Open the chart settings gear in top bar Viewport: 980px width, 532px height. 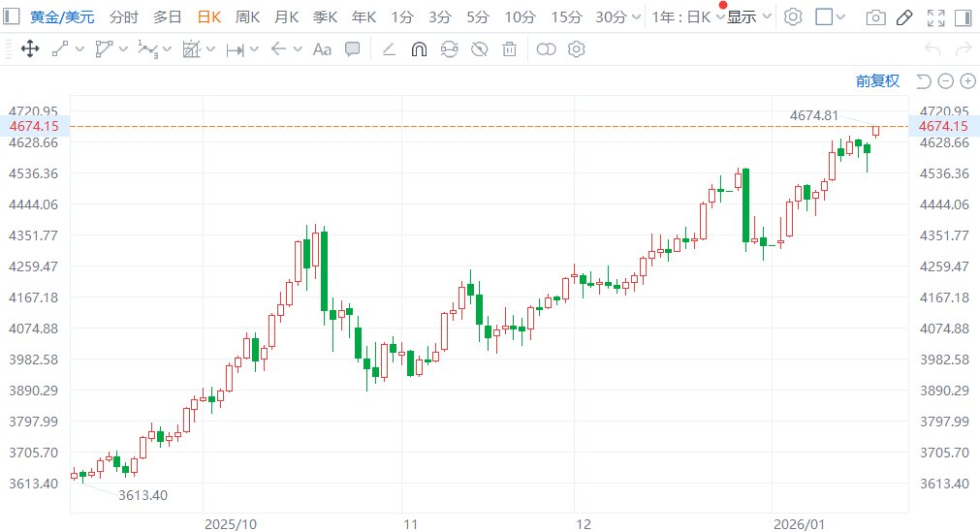point(793,17)
